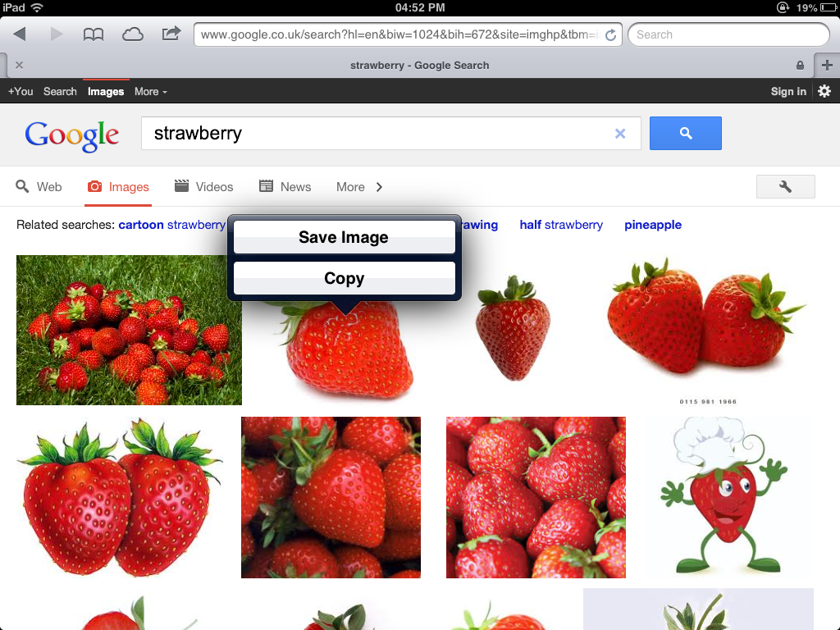Switch to the Web tab
840x630 pixels.
(39, 187)
